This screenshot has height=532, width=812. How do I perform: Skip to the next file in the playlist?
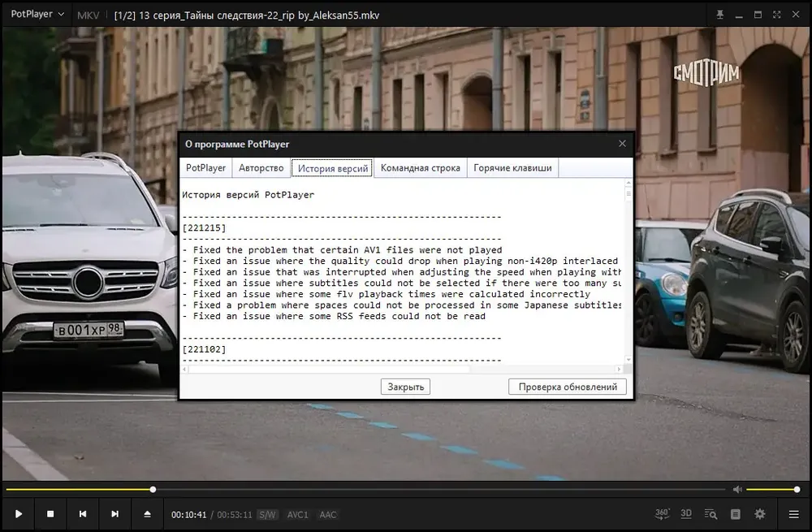click(115, 514)
